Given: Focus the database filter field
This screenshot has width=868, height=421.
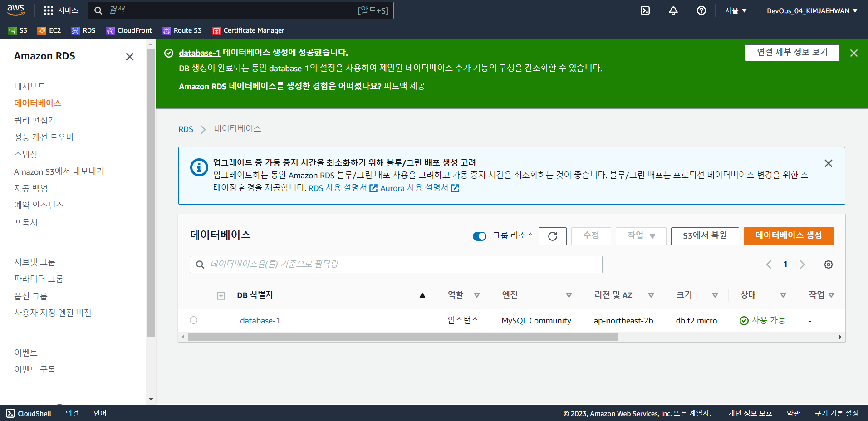Looking at the screenshot, I should click(x=396, y=264).
